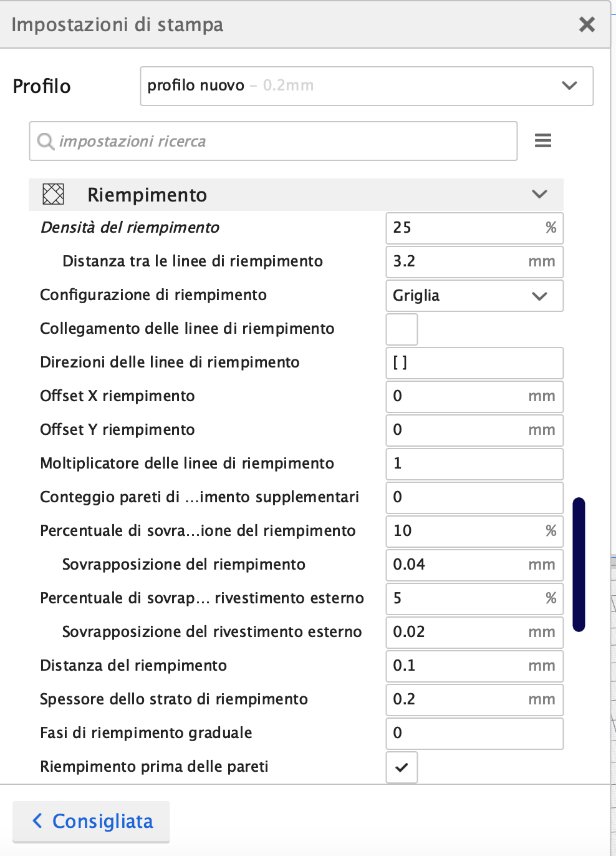Viewport: 616px width, 856px height.
Task: Click the impostazioni ricerca search field
Action: pos(281,142)
